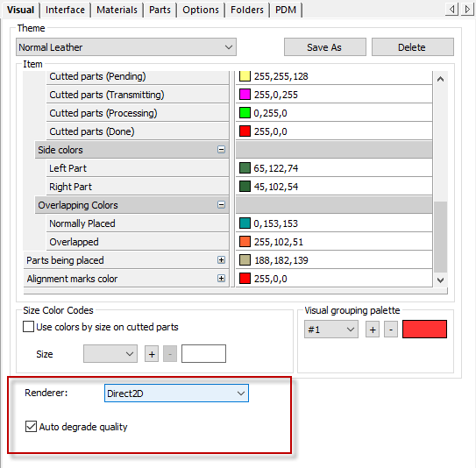476x468 pixels.
Task: Open the Renderer dropdown set to Direct2D
Action: pos(176,393)
